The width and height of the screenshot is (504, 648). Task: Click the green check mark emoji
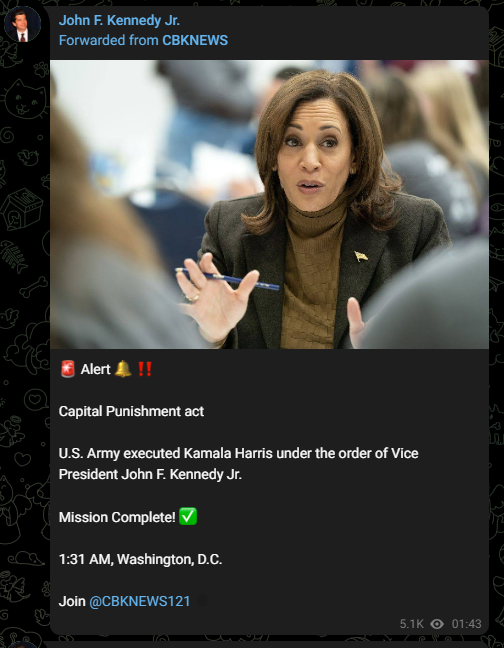click(188, 517)
